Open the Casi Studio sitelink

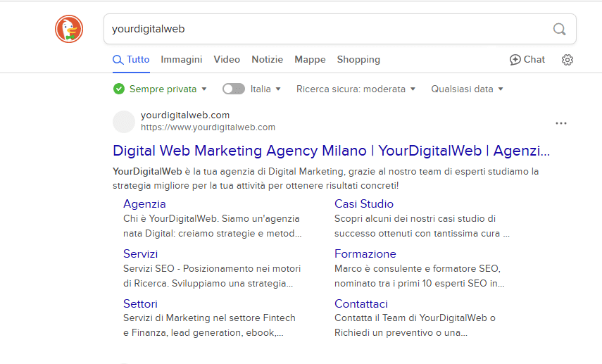point(364,204)
